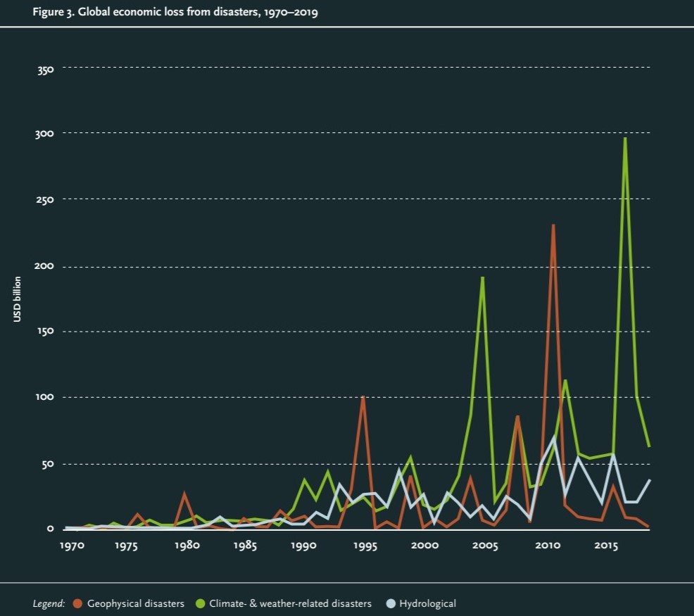Click the light blue Hydrological legend dot
This screenshot has width=694, height=616.
point(390,603)
